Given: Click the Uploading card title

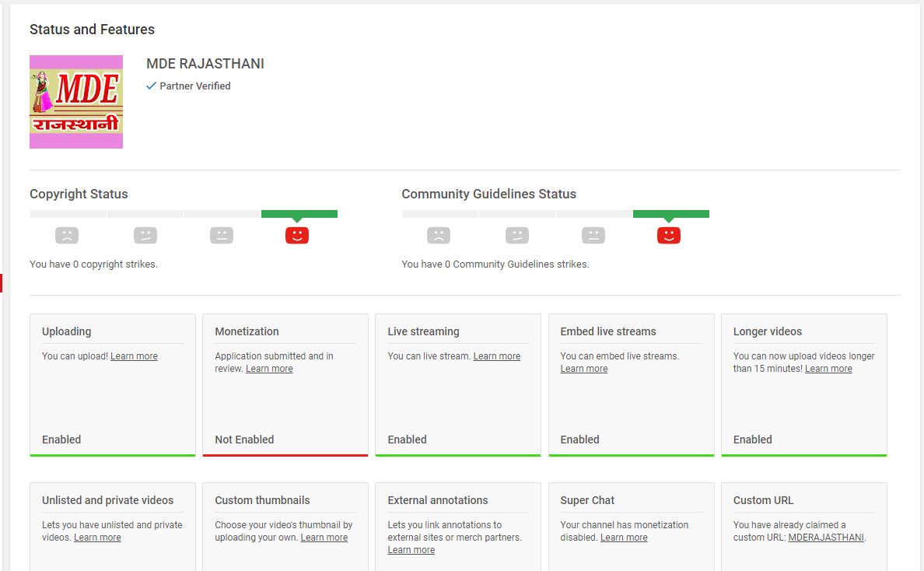Looking at the screenshot, I should (67, 331).
